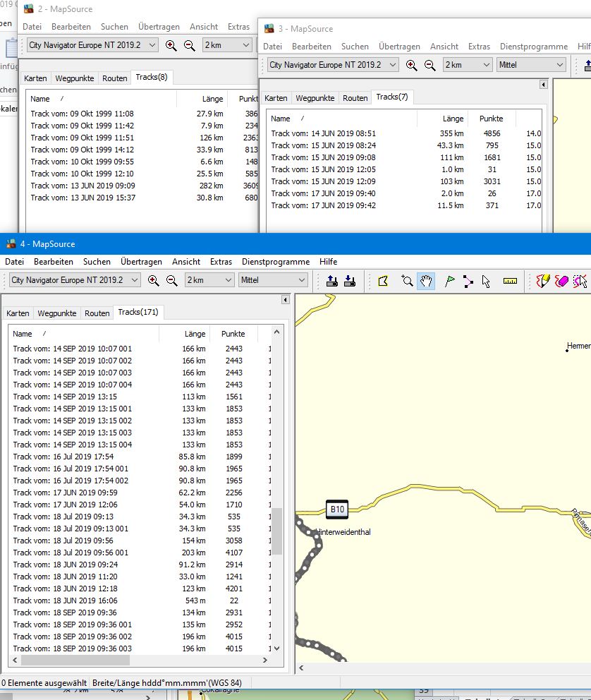Click zoom out magnifier in window 4
The width and height of the screenshot is (591, 700).
tap(171, 281)
